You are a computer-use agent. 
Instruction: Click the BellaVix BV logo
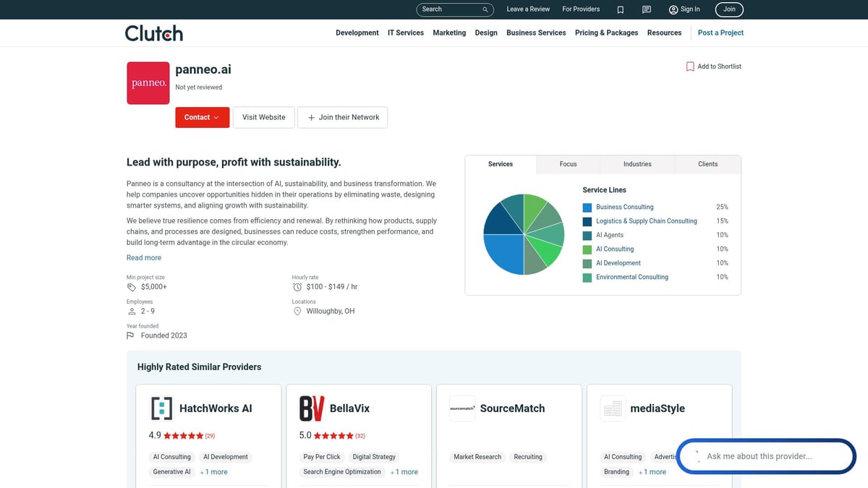point(312,408)
